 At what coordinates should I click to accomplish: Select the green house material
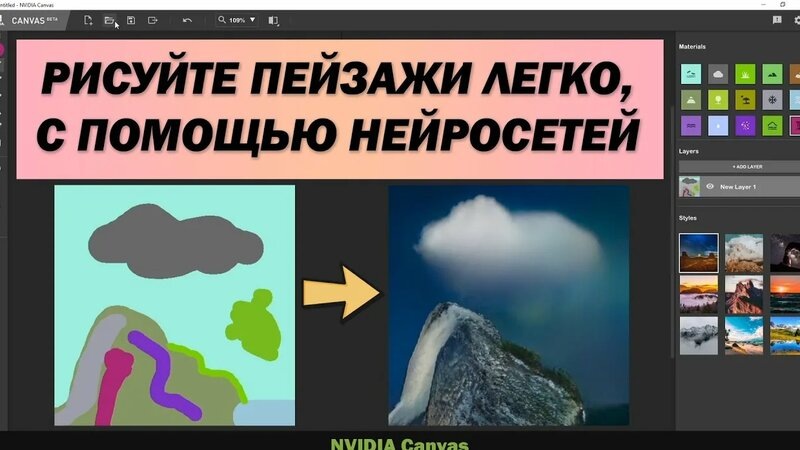coord(772,126)
